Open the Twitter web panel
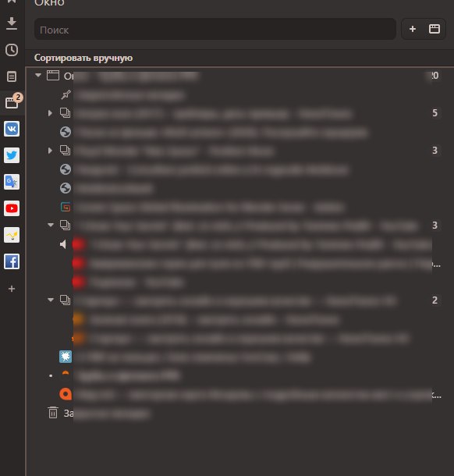The image size is (454, 476). coord(12,155)
